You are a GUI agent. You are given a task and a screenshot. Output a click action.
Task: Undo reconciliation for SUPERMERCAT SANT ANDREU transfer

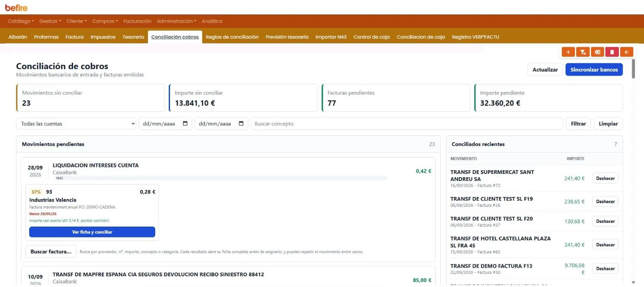(605, 178)
